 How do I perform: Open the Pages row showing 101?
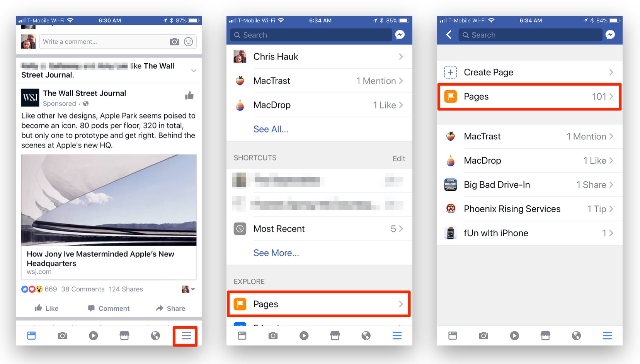tap(529, 97)
